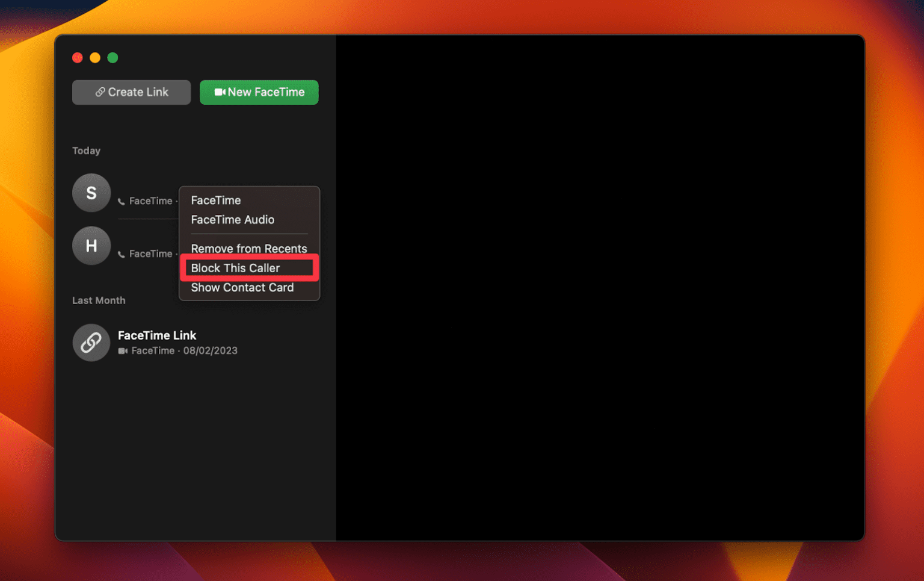Click the yellow minimize traffic light button
The width and height of the screenshot is (924, 581).
(95, 58)
